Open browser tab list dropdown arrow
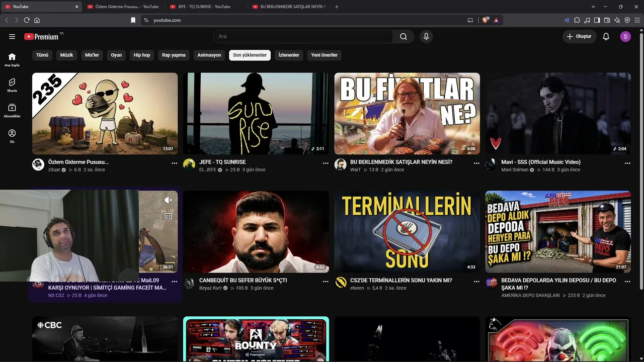The height and width of the screenshot is (362, 644). tap(593, 7)
